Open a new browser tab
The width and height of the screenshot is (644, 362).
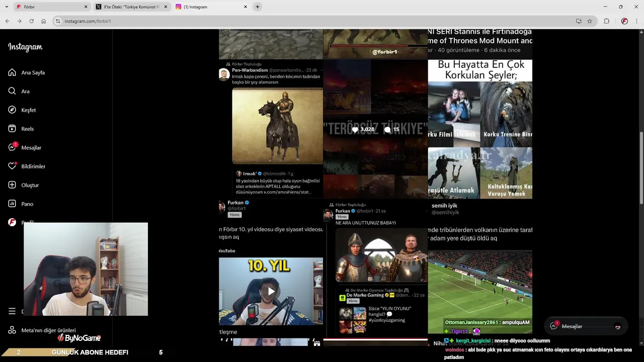258,7
